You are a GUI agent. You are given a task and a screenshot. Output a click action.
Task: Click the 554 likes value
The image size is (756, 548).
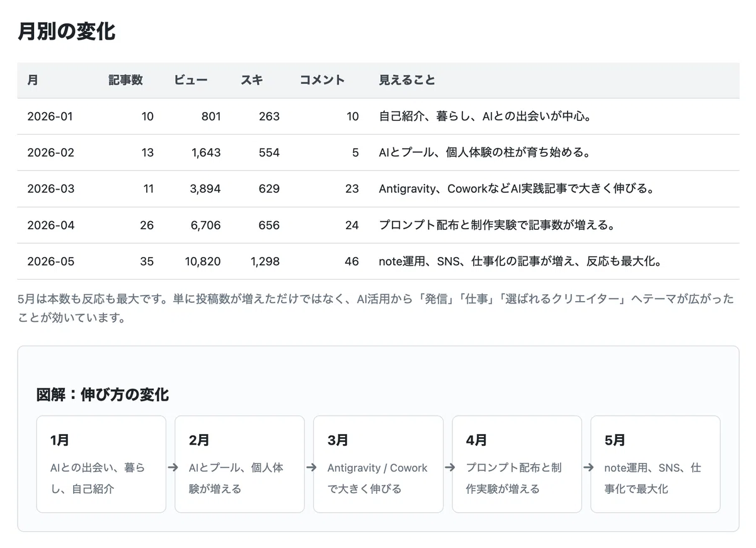(269, 152)
